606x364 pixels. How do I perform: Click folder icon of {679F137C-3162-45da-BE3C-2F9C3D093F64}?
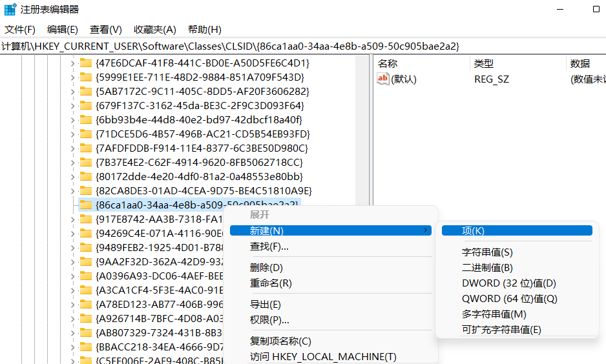[x=85, y=106]
